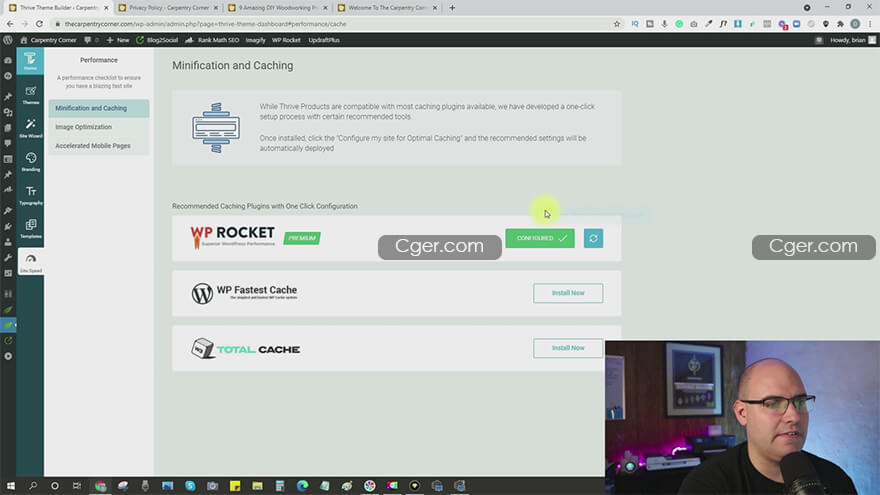Open Windows Start menu
Image resolution: width=880 pixels, height=495 pixels.
(x=11, y=486)
